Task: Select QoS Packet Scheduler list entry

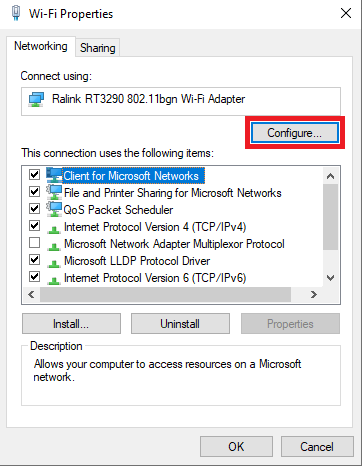Action: pos(118,210)
